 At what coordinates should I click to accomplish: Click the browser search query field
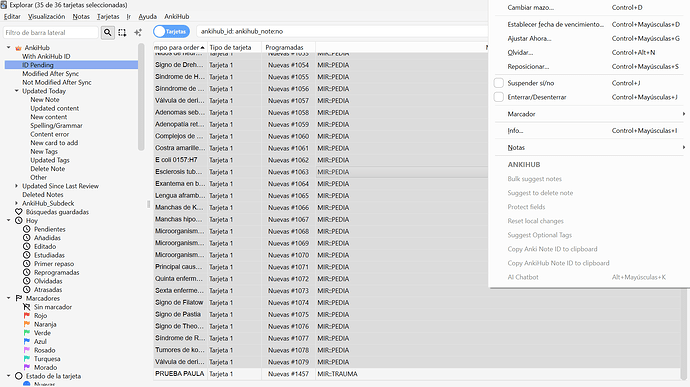point(342,31)
